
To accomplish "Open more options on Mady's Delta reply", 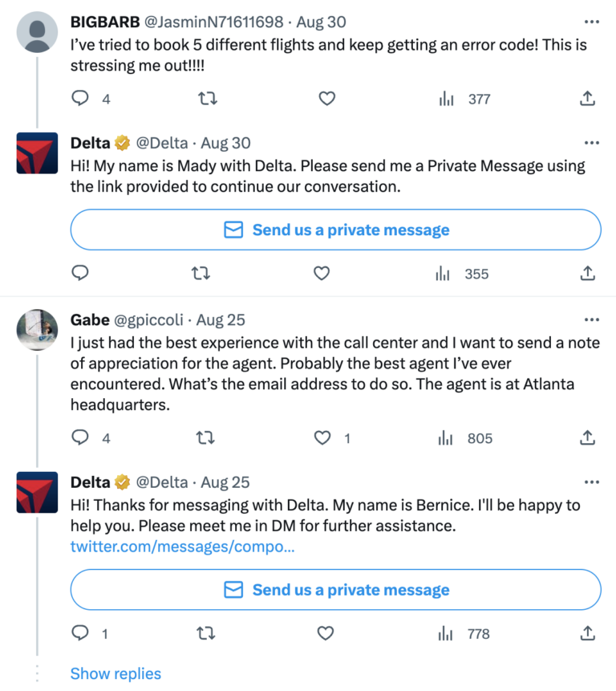I will [592, 143].
